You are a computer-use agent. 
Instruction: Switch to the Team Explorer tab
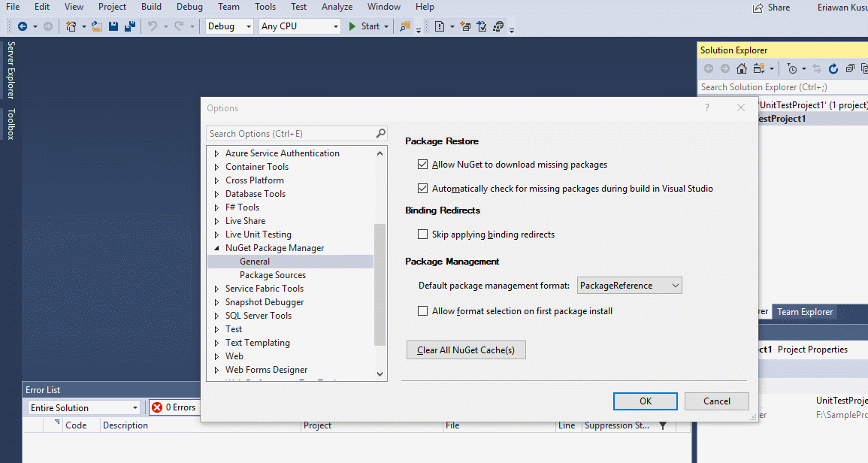click(804, 311)
